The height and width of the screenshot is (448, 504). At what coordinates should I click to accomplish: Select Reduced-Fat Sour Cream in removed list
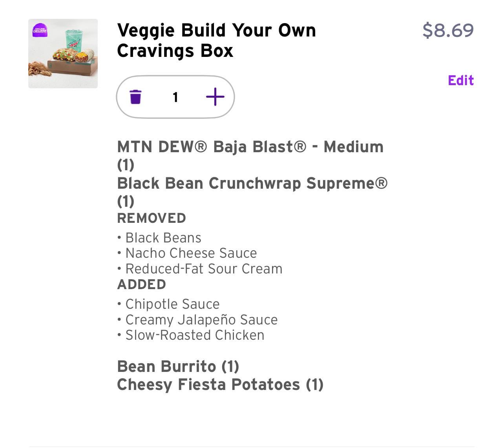coord(203,269)
